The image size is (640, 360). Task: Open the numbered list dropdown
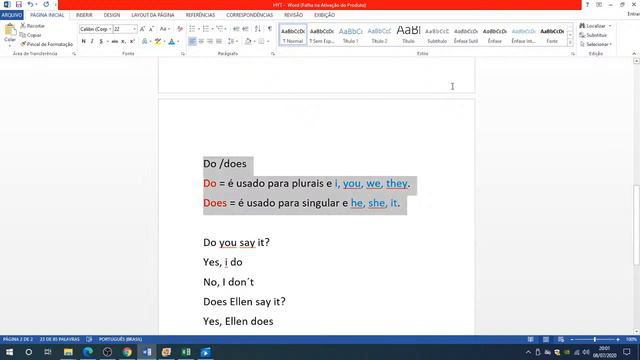click(x=213, y=29)
